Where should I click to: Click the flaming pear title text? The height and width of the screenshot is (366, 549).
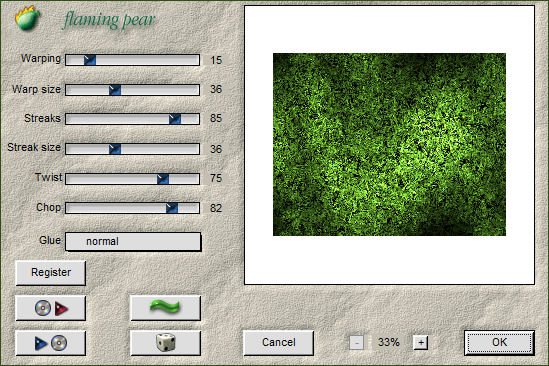[x=109, y=20]
